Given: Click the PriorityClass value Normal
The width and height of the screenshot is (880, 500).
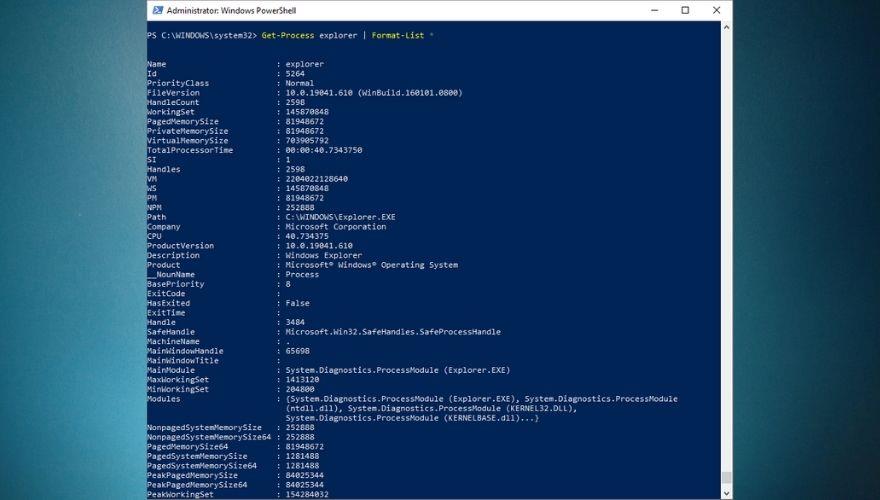Looking at the screenshot, I should click(x=300, y=83).
